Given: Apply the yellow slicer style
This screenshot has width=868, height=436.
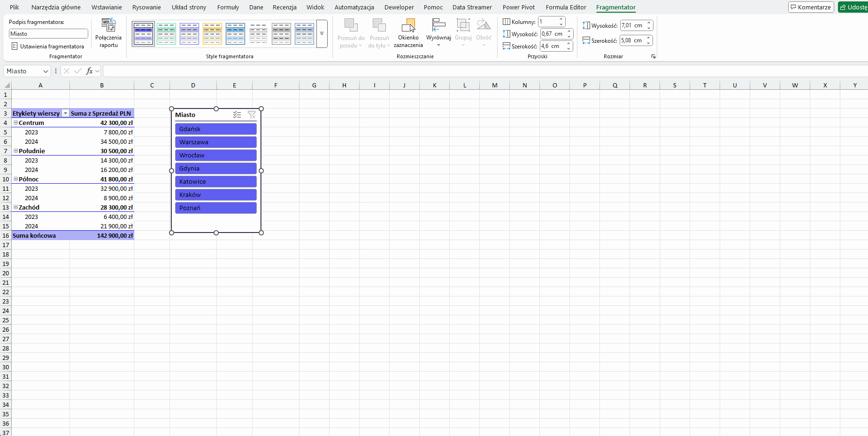Looking at the screenshot, I should tap(212, 34).
